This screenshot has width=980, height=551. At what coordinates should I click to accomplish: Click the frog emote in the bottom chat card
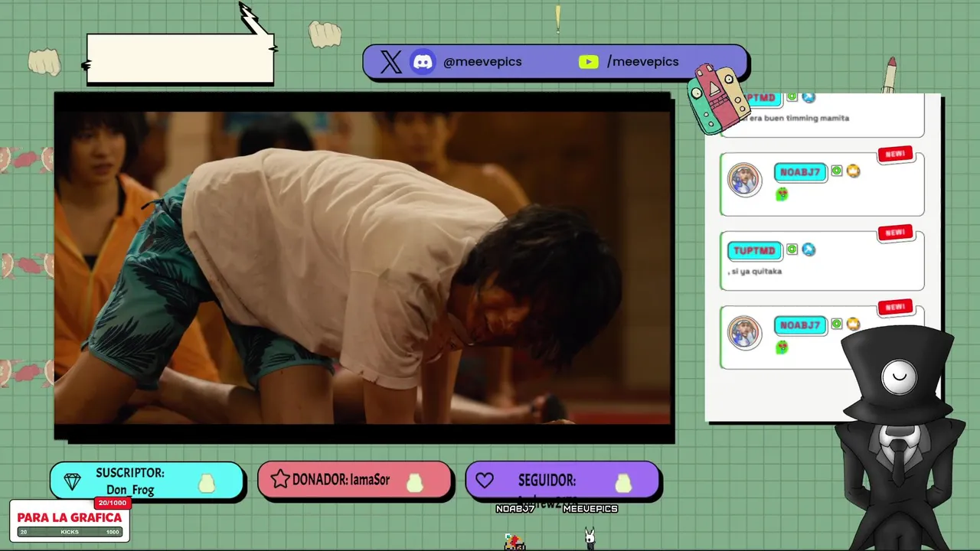pos(782,347)
